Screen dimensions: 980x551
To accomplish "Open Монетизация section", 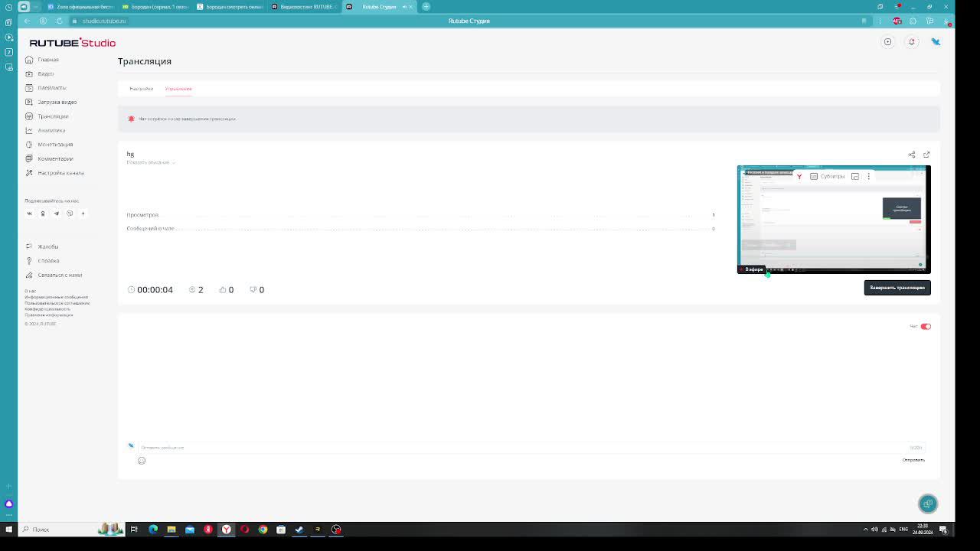I will tap(55, 145).
